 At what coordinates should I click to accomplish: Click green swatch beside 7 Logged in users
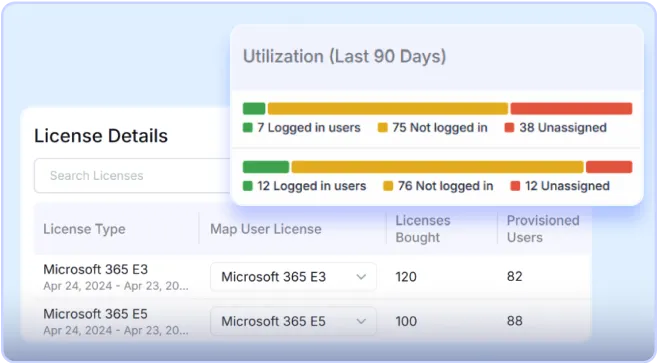[248, 127]
